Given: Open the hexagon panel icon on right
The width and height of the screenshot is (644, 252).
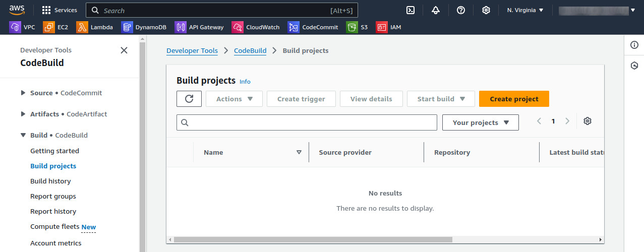Looking at the screenshot, I should point(634,66).
